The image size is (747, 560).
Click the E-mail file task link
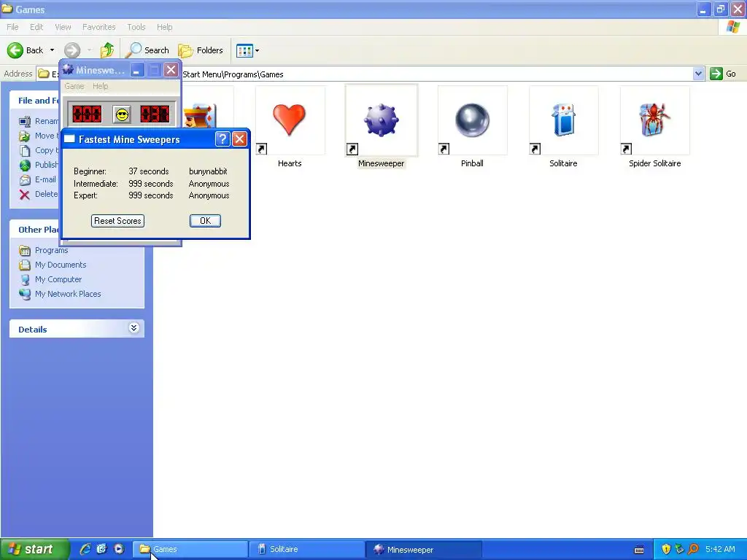45,179
